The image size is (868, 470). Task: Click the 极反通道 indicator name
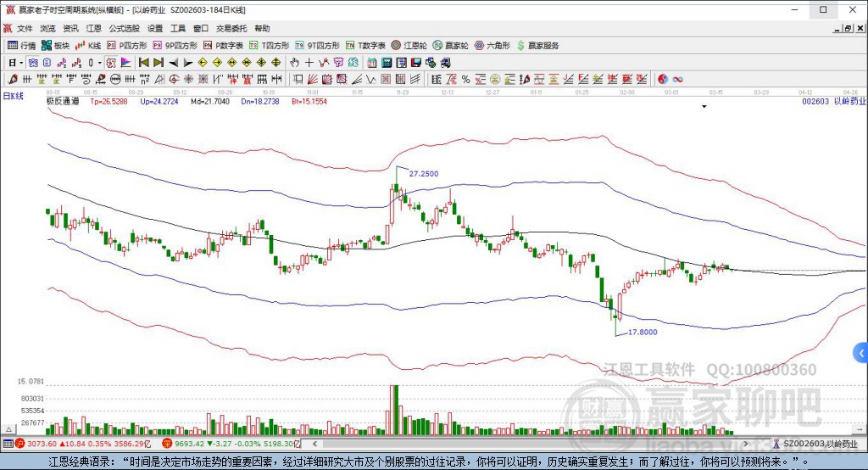tap(63, 102)
